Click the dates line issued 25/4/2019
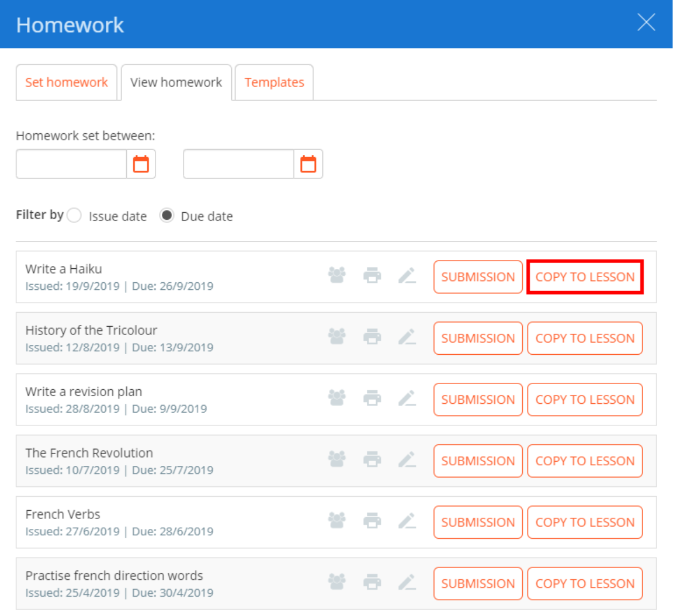The image size is (673, 616). pyautogui.click(x=119, y=593)
